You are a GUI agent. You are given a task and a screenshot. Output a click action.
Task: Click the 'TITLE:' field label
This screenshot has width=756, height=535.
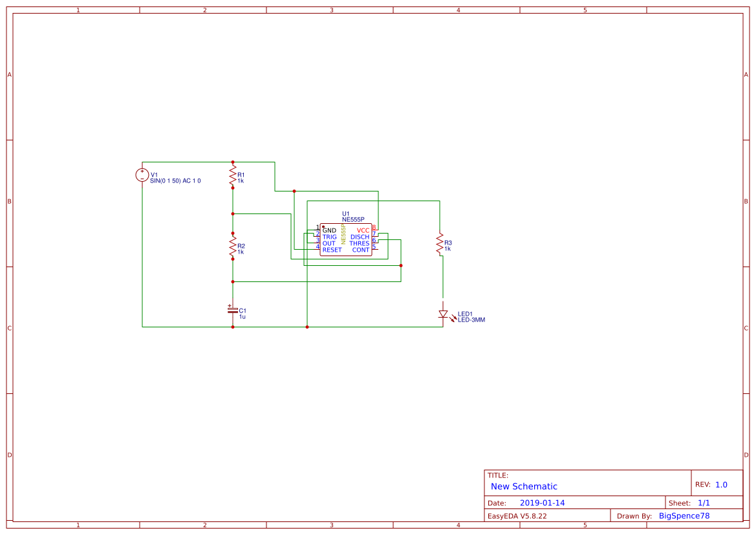coord(497,475)
